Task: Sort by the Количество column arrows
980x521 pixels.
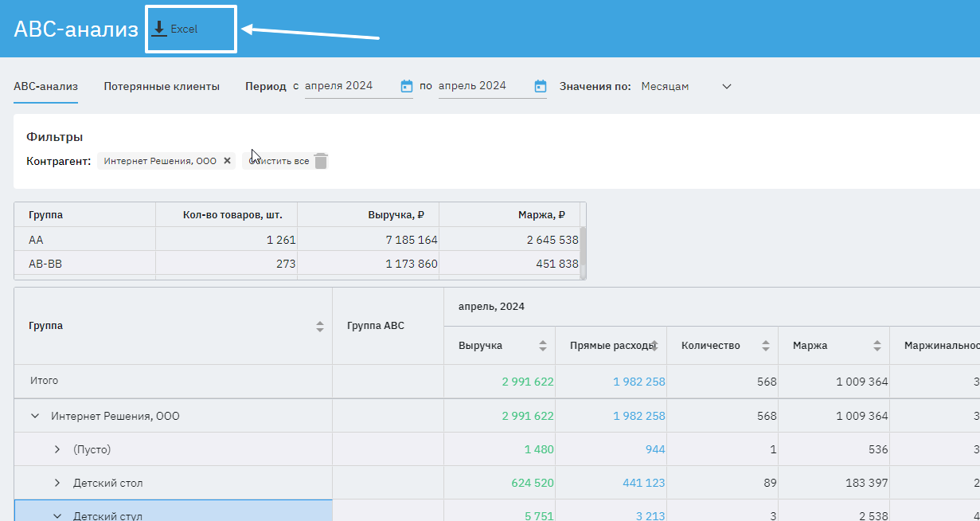Action: [766, 346]
